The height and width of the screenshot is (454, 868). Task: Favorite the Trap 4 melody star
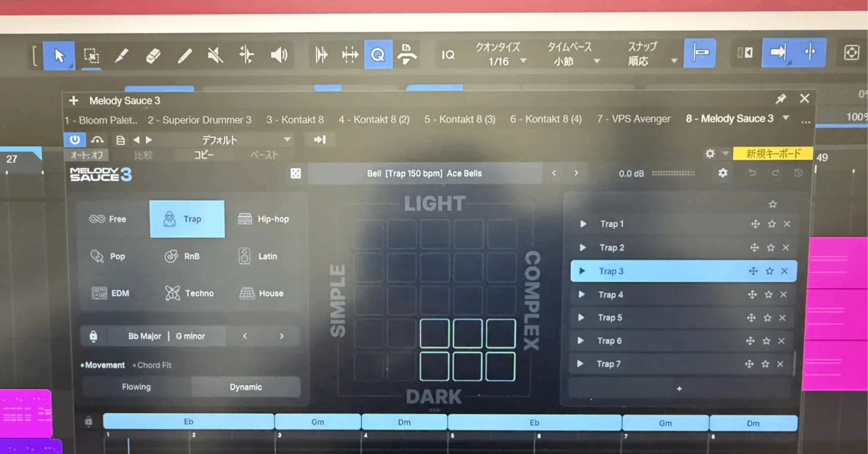pos(769,294)
